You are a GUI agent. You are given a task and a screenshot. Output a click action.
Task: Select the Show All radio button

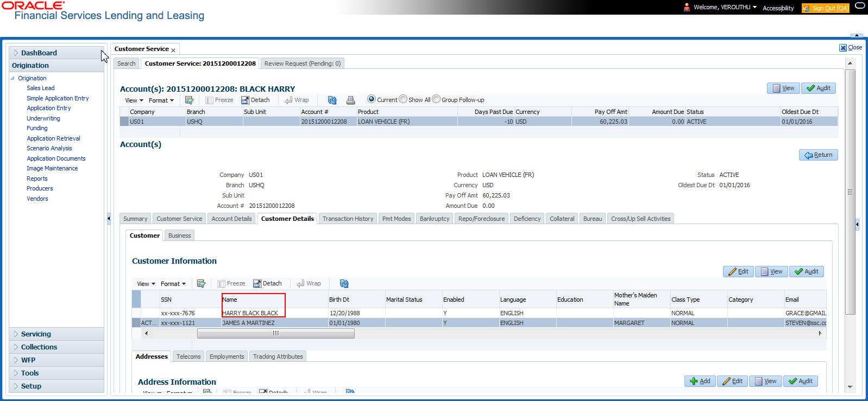(x=403, y=99)
